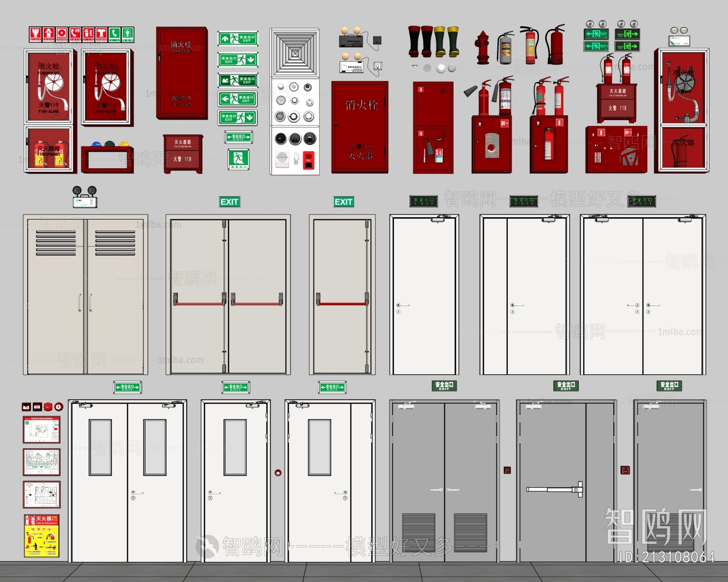Screen dimensions: 728x582
Task: Select the red 119 telephone sign
Action: tap(75, 34)
